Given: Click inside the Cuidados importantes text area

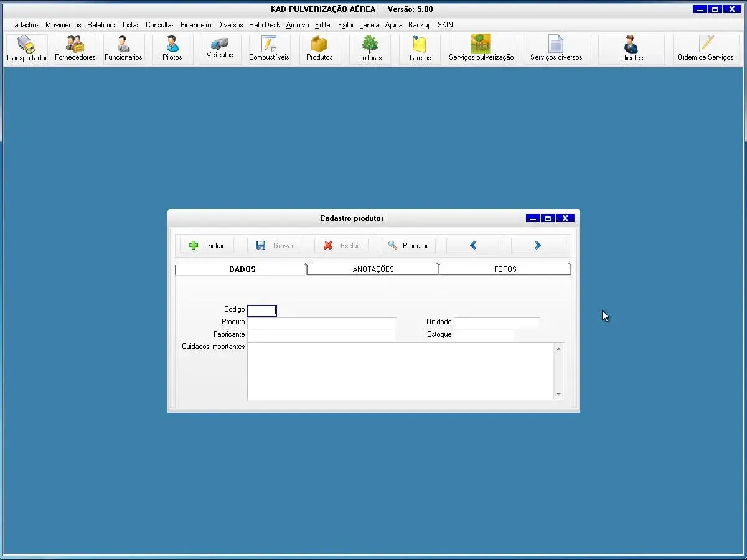Looking at the screenshot, I should [x=400, y=371].
